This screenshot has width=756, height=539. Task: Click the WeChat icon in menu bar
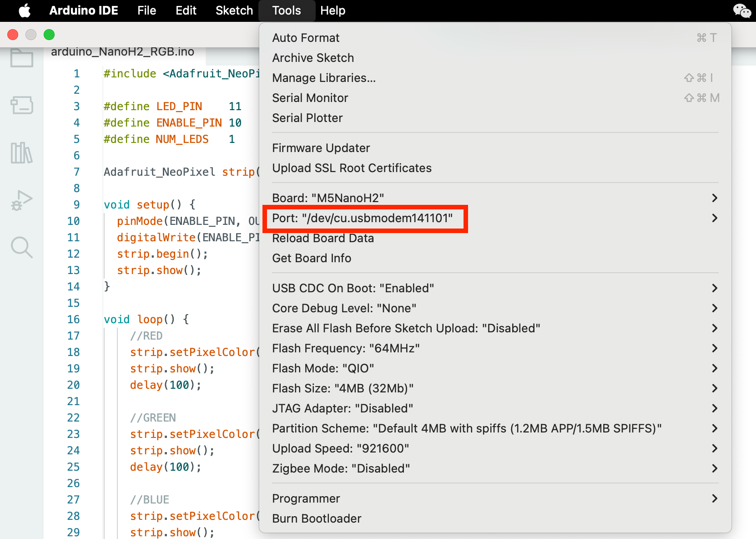(x=742, y=10)
